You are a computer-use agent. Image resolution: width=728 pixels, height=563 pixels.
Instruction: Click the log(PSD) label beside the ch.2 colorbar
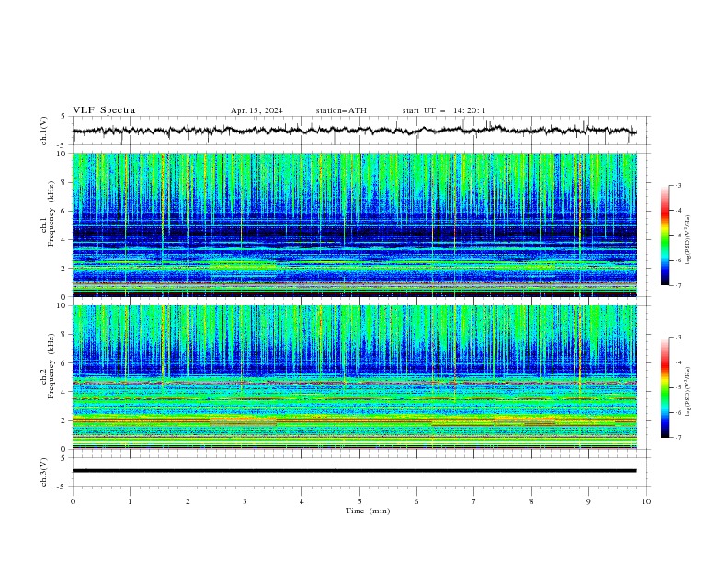(x=688, y=392)
